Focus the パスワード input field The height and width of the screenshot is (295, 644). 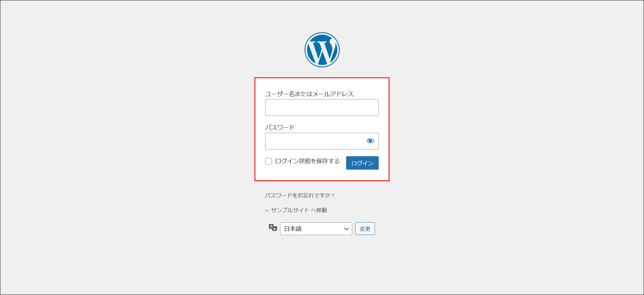(314, 141)
